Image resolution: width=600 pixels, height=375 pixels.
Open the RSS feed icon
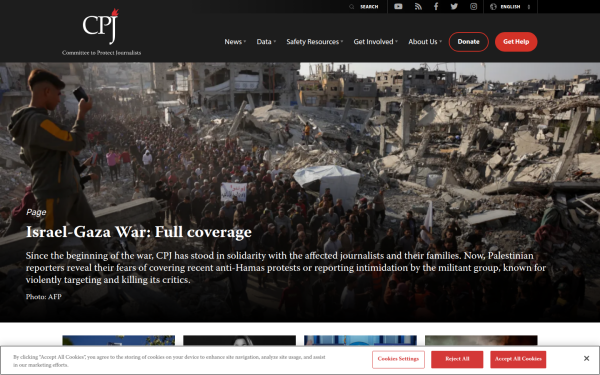418,7
